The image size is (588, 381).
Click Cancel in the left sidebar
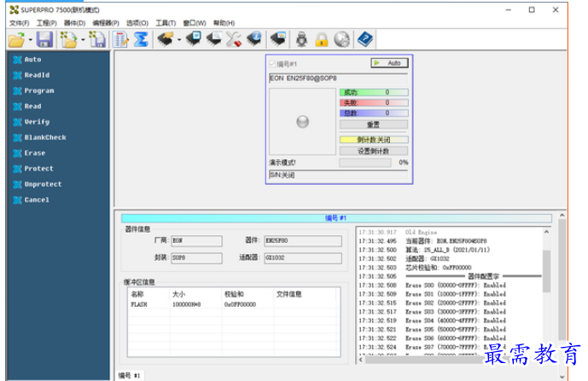click(x=37, y=200)
